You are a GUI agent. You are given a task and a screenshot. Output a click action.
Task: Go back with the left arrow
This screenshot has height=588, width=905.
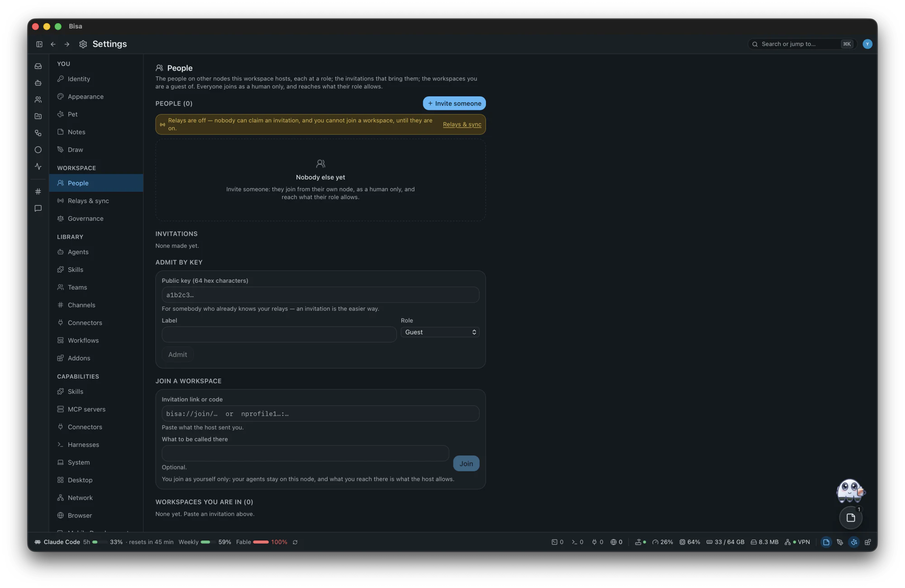point(53,44)
